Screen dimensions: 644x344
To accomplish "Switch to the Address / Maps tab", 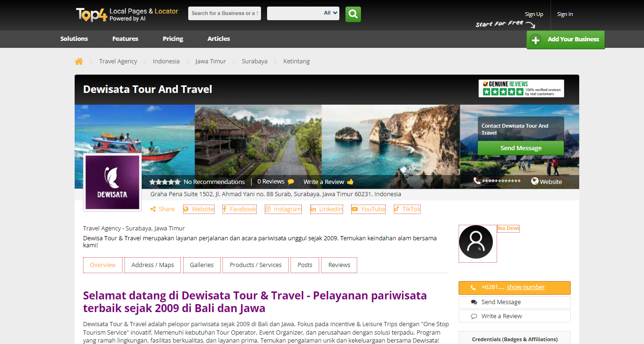I will coord(153,265).
